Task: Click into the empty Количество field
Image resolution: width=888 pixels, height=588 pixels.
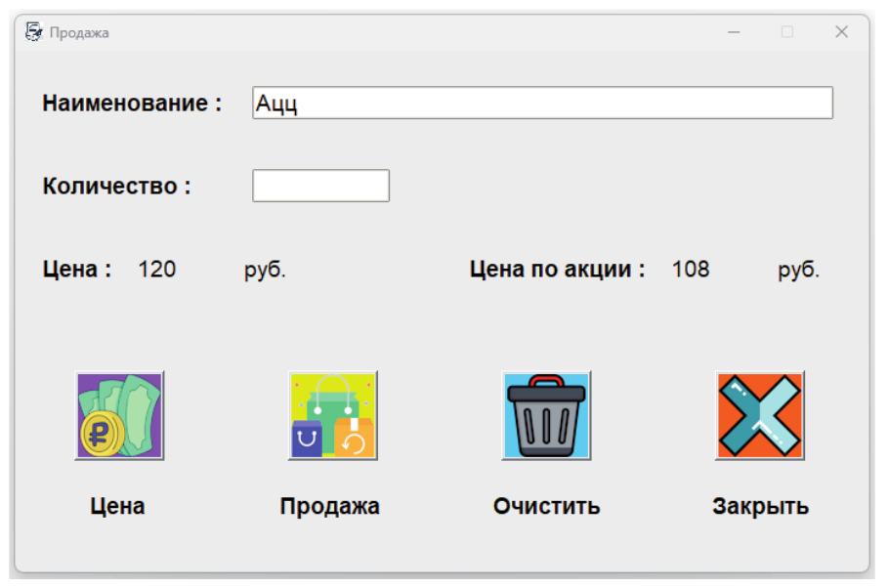Action: (x=320, y=186)
